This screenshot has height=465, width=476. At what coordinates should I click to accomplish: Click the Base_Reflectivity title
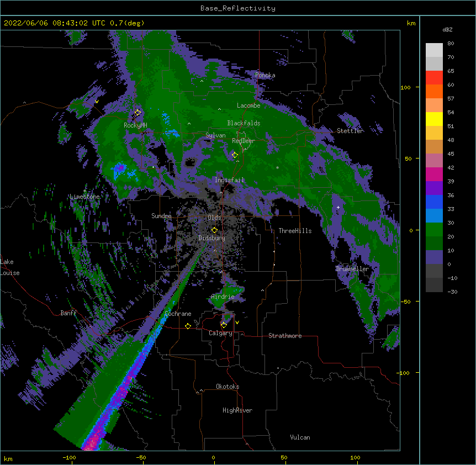click(238, 8)
